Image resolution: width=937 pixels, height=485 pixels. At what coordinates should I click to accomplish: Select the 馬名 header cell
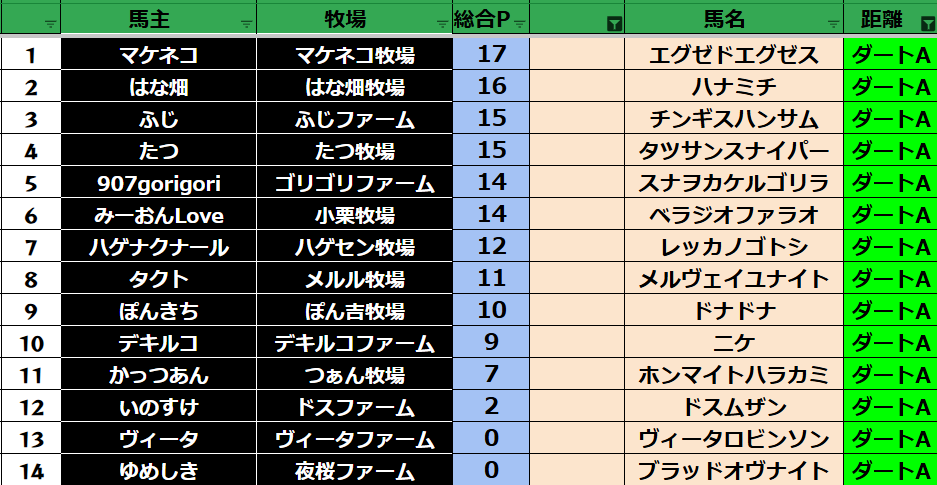click(x=725, y=20)
